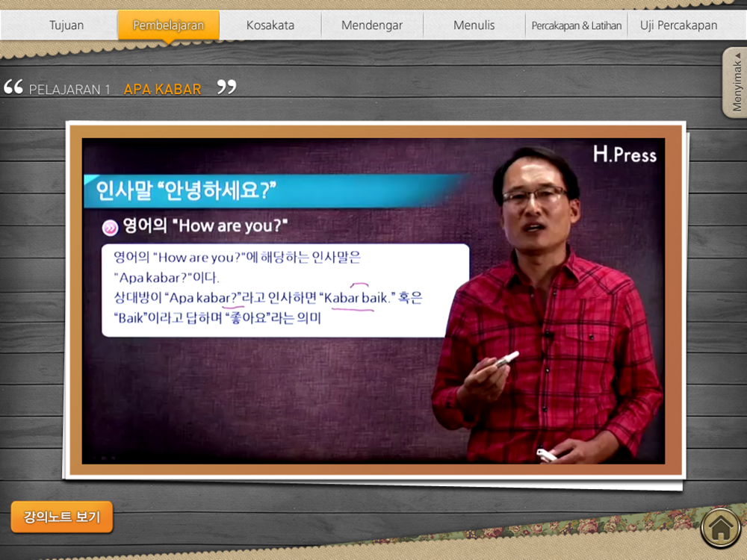Click the 강의노트 보기 button
The height and width of the screenshot is (560, 747).
tap(62, 517)
